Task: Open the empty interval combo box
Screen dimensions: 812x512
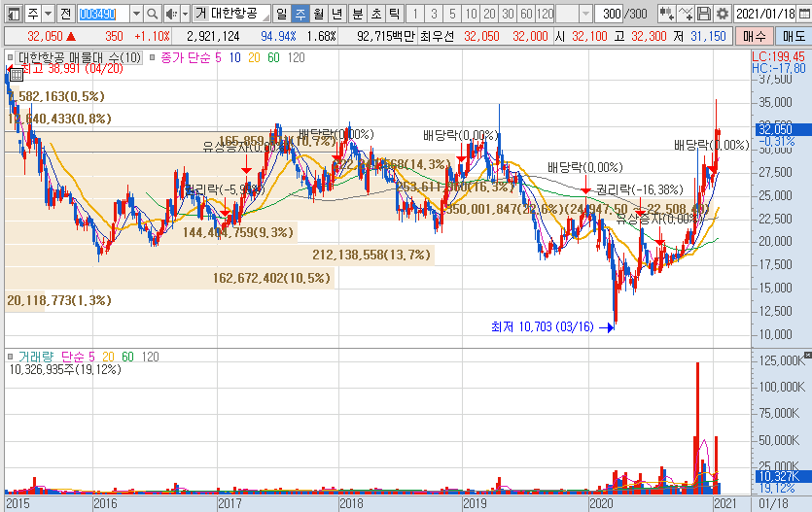Action: click(575, 14)
